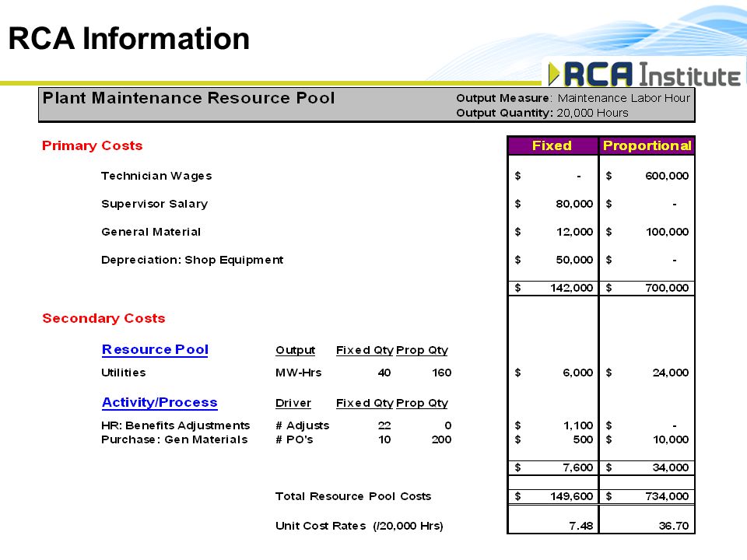Click the Output column heading under Resource Pool
Screen dimensions: 747x560
pyautogui.click(x=296, y=351)
